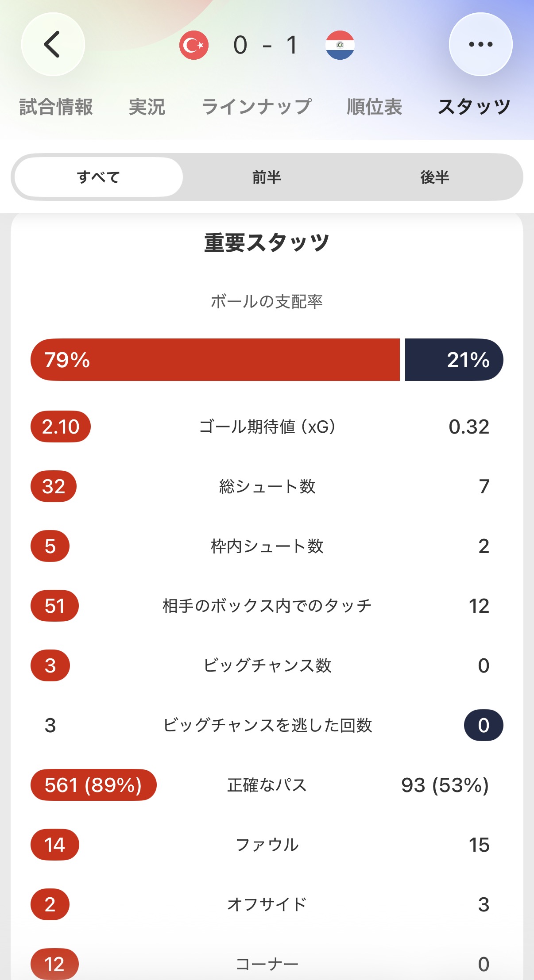Switch to the 試合情報 tab

click(x=56, y=107)
